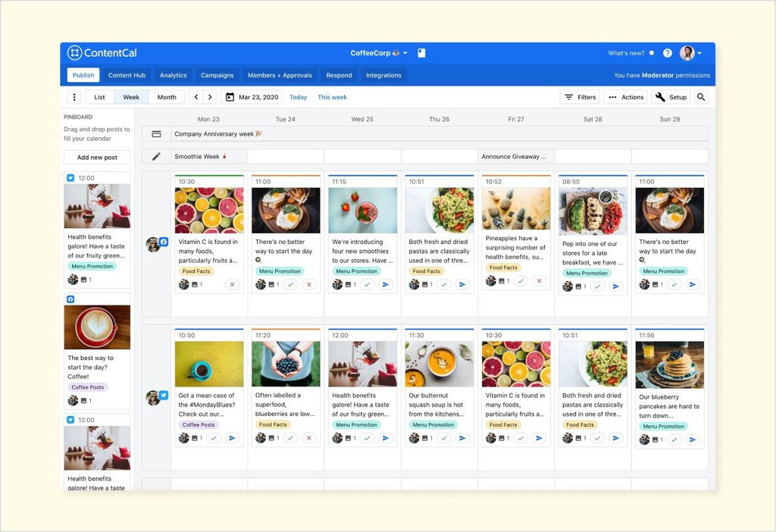
Task: Switch to Month view
Action: pyautogui.click(x=167, y=97)
